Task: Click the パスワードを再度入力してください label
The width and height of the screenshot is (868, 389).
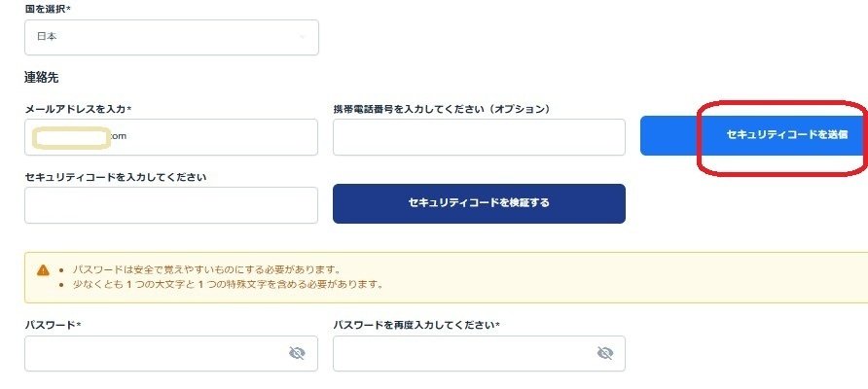Action: pyautogui.click(x=416, y=326)
